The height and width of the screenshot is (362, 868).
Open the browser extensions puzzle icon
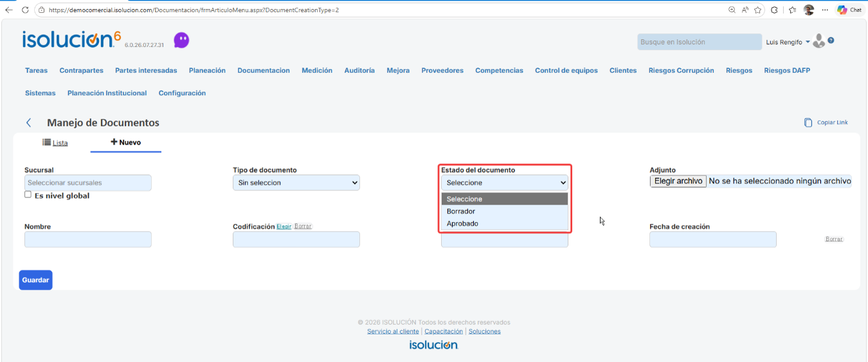(775, 10)
